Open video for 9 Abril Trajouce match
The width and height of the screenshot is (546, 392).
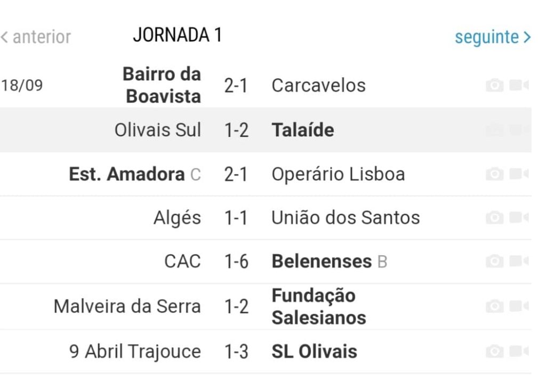(519, 351)
